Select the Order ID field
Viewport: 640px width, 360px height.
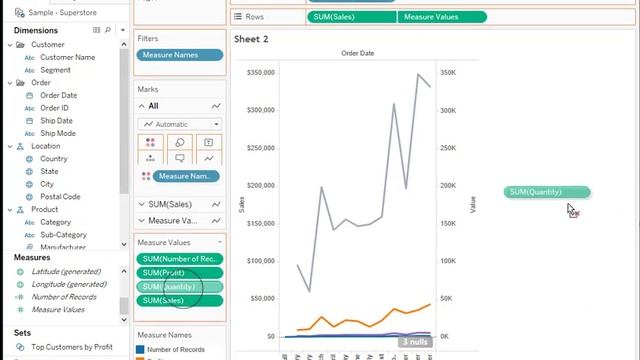point(54,108)
